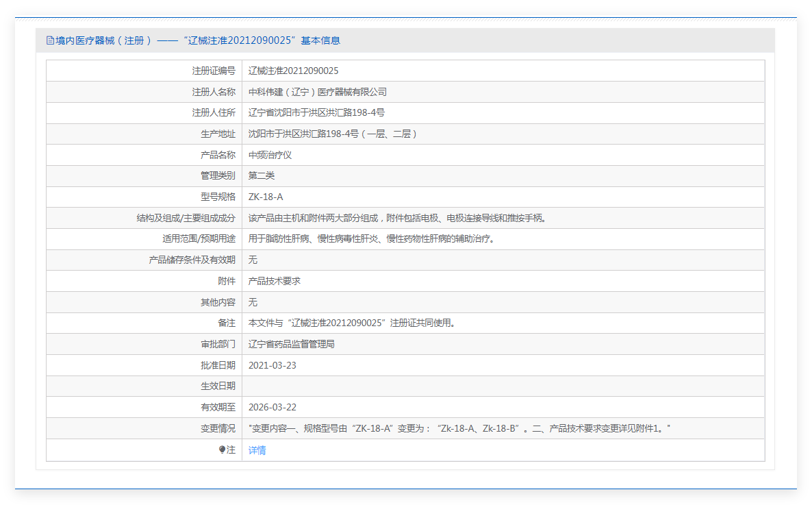Click the 生产地址 value with 一层、二层

pos(332,134)
